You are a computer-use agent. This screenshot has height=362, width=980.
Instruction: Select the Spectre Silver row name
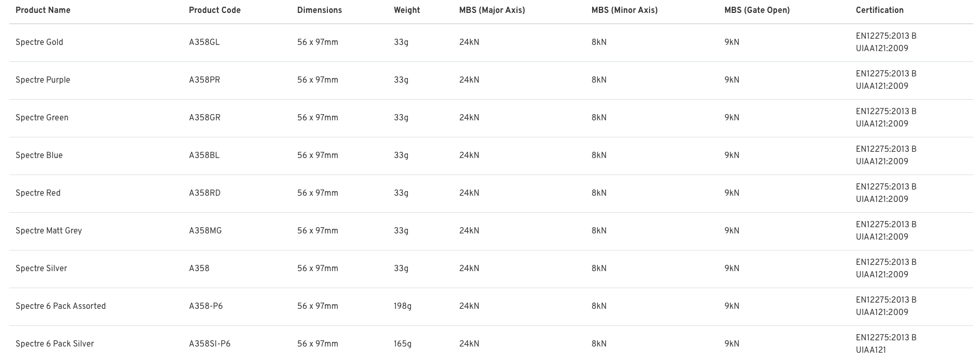click(x=41, y=269)
